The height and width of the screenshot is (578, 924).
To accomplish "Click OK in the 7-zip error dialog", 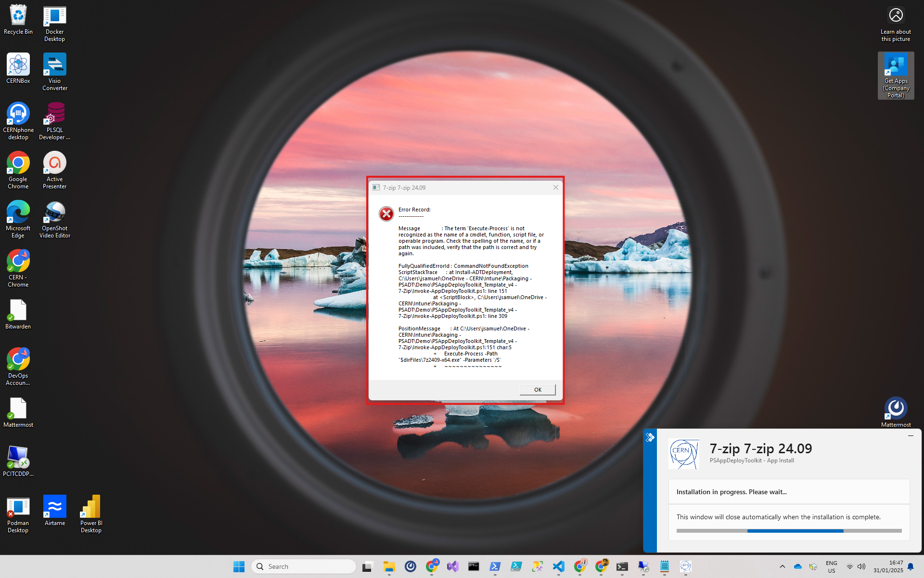I will coord(537,390).
